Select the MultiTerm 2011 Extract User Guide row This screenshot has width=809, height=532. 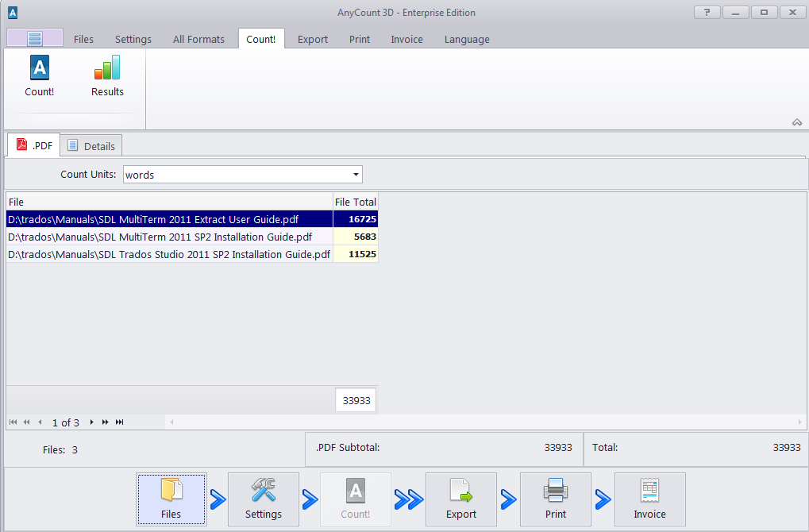point(169,219)
